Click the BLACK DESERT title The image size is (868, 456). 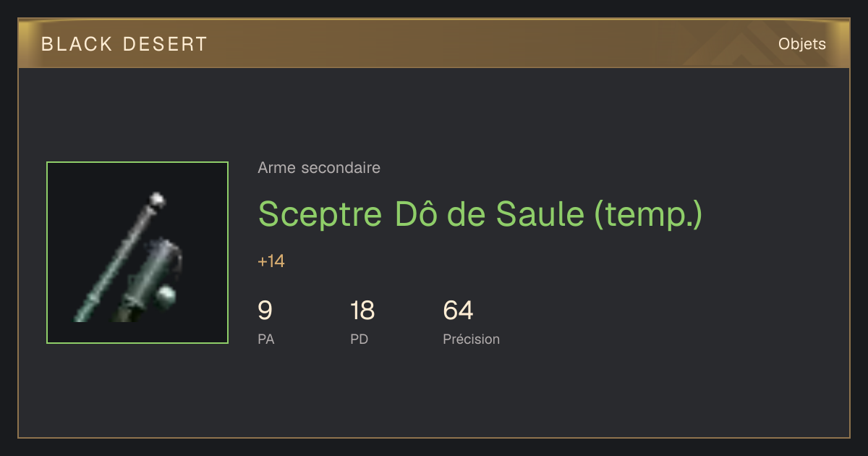point(124,44)
